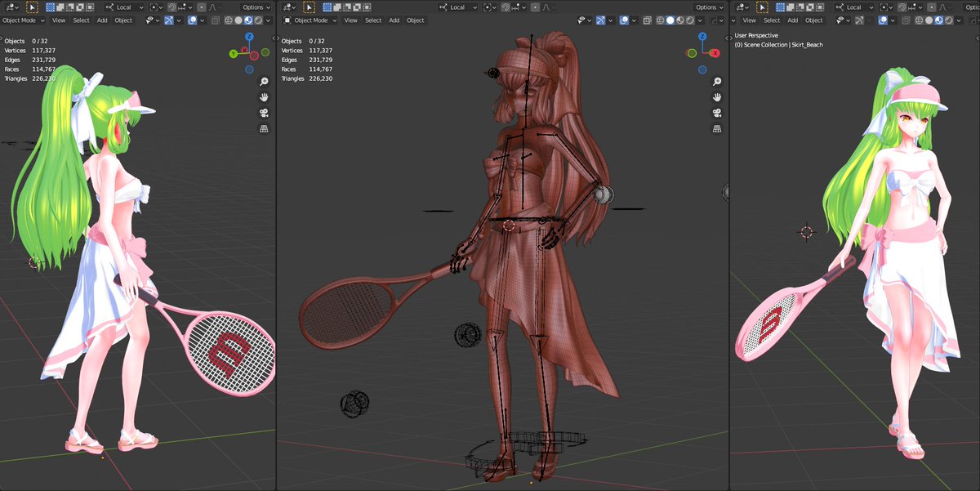Choose 'extend selection' mode in left viewport
Image resolution: width=980 pixels, height=491 pixels.
point(60,7)
